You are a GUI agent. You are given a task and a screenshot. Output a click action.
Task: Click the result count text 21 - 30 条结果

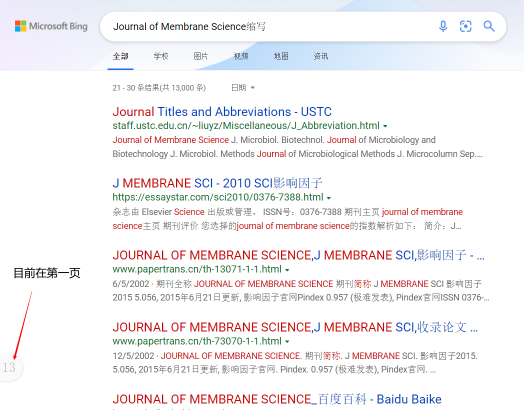159,88
